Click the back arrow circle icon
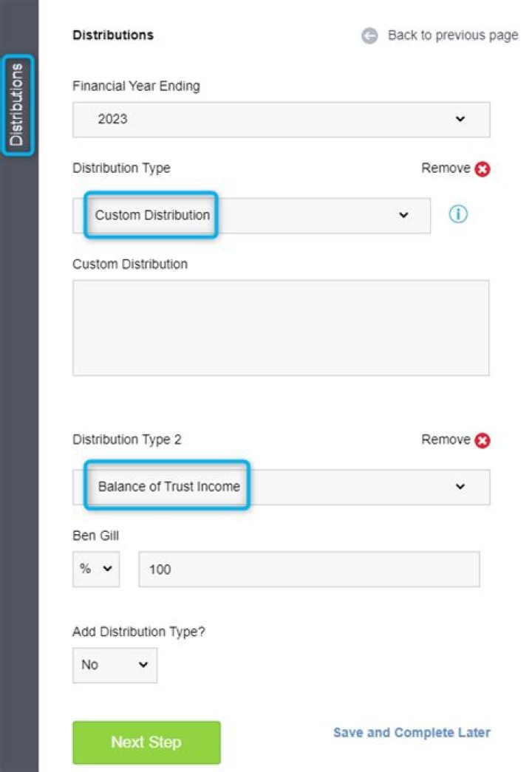Screen dimensions: 532x772 pos(369,36)
